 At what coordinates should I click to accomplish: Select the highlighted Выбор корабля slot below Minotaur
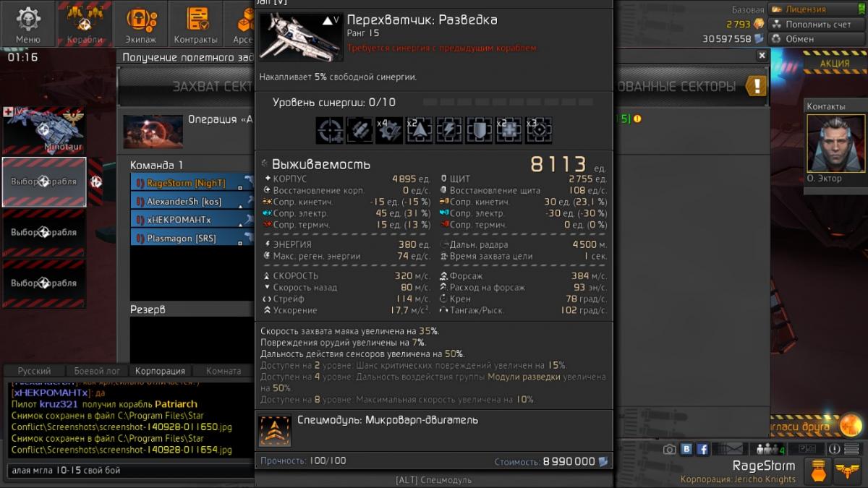pos(44,181)
